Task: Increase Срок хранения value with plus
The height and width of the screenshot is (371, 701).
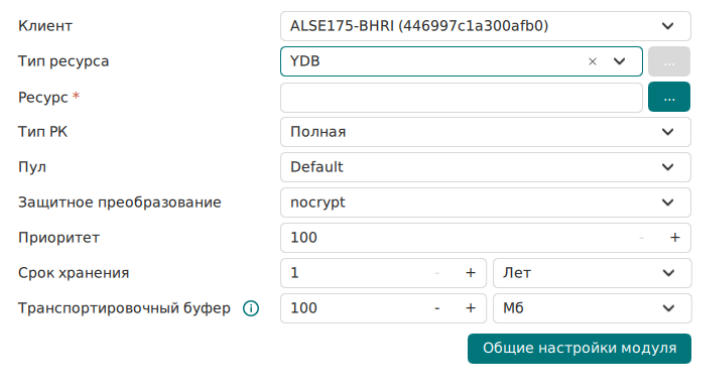Action: coord(470,273)
